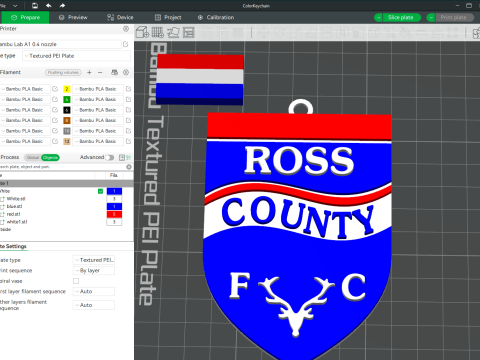The image size is (480, 360).
Task: Add a new plate with grid icon
Action: (158, 32)
